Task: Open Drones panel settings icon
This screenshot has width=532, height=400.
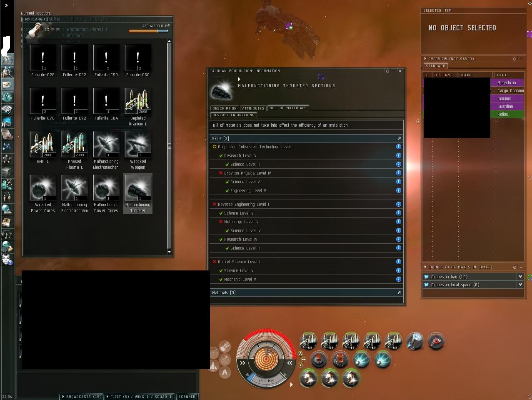Action: (515, 267)
